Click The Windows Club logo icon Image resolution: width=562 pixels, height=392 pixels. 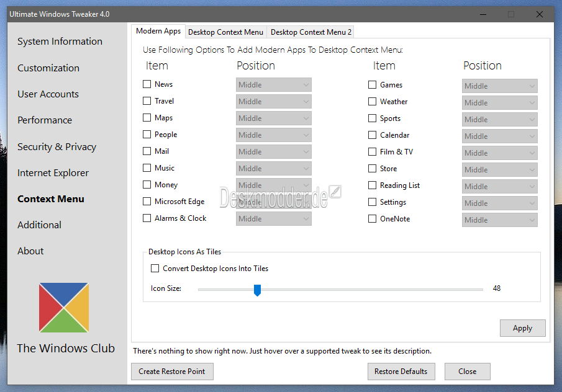[64, 308]
